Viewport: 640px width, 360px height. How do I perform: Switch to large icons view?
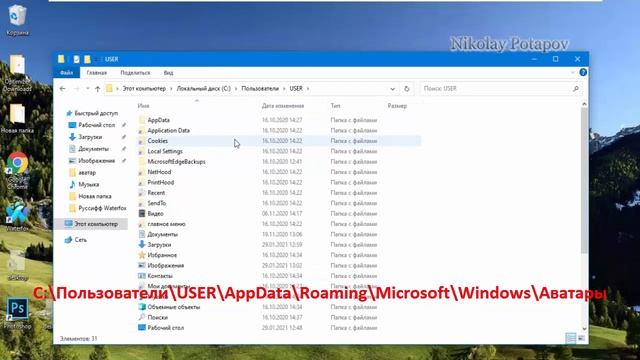(x=581, y=338)
